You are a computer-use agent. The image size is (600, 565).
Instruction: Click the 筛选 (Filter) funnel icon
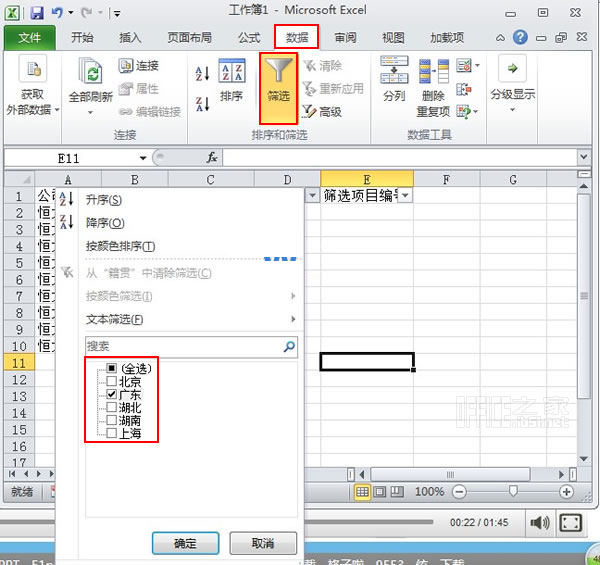point(278,76)
